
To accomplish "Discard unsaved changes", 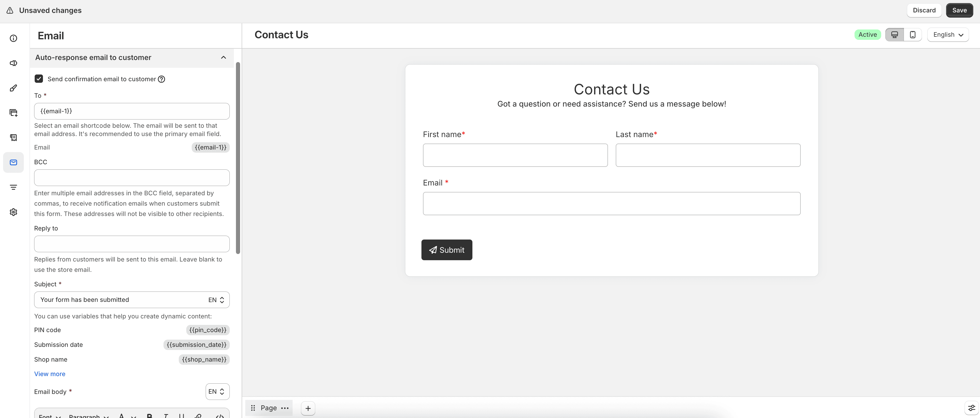I will click(924, 10).
